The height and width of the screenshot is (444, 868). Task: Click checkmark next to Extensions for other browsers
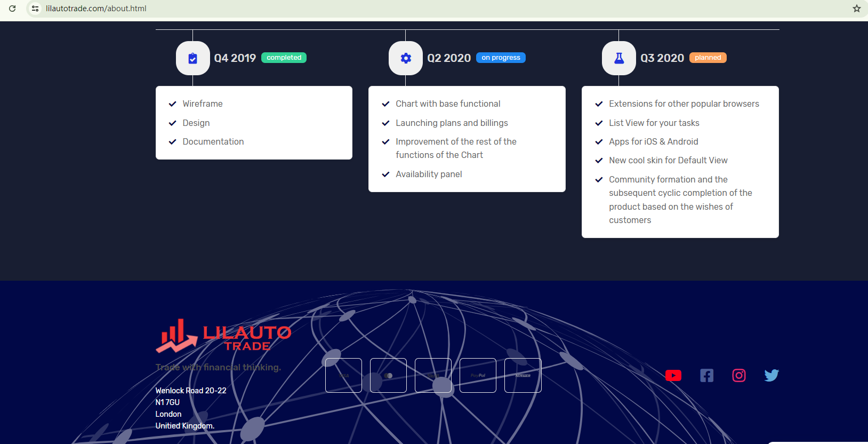tap(599, 104)
